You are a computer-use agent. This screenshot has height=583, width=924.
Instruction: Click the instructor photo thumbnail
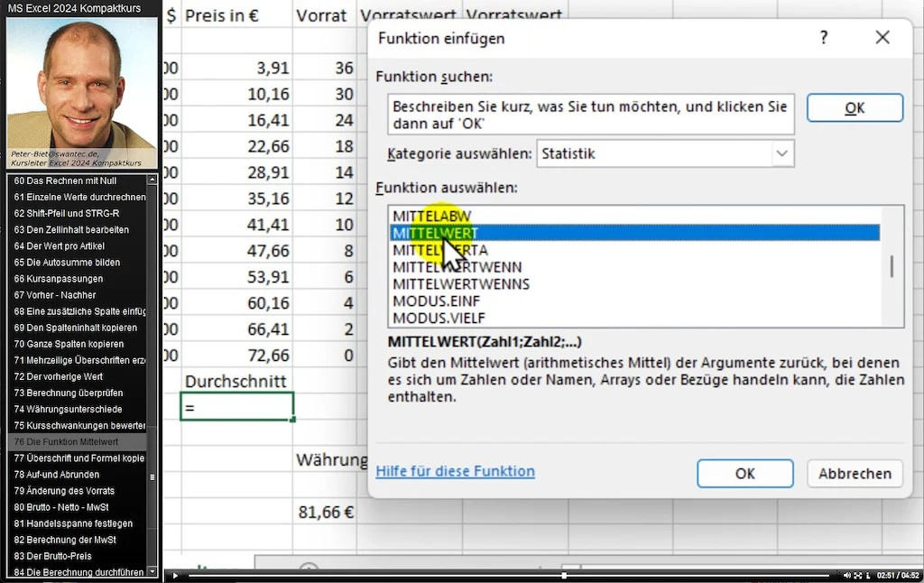point(82,93)
